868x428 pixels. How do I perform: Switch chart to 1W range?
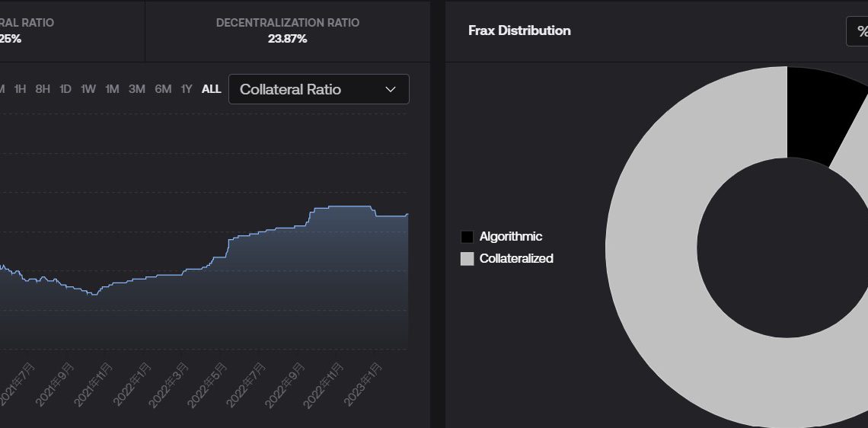[88, 89]
